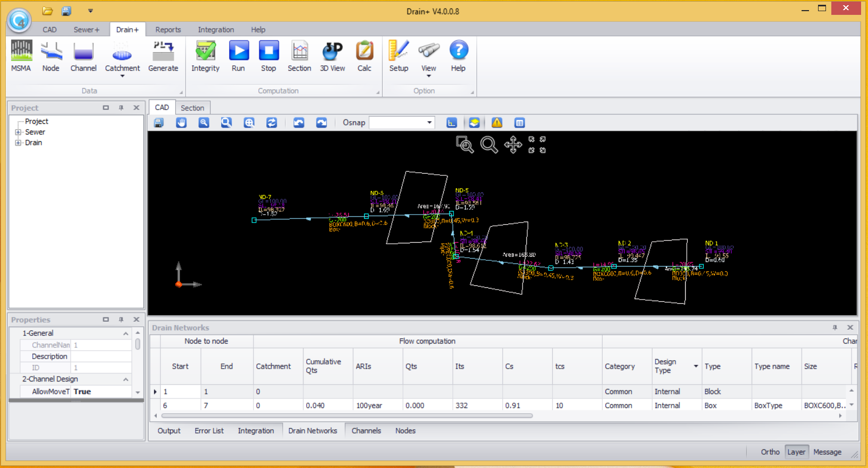Screen dimensions: 868x468
Task: Collapse the 2-Channel Design property group
Action: point(126,379)
